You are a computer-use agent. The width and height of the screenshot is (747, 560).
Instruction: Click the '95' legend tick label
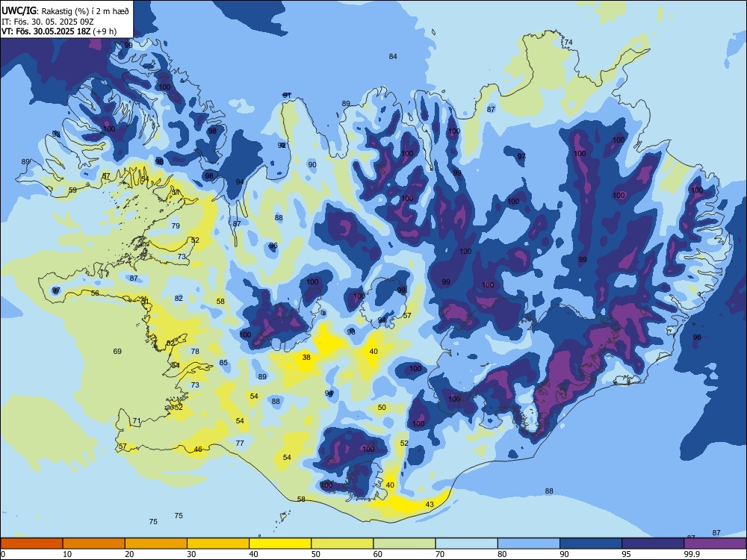tap(625, 554)
